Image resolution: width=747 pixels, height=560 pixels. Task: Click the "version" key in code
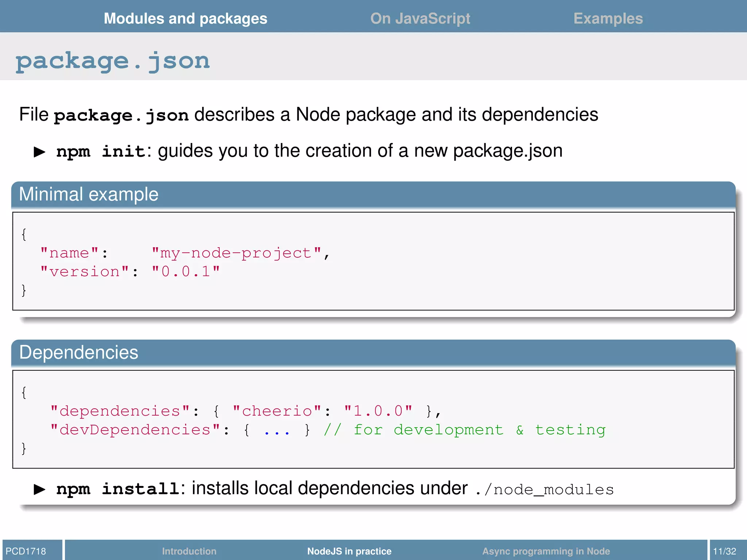(x=85, y=271)
